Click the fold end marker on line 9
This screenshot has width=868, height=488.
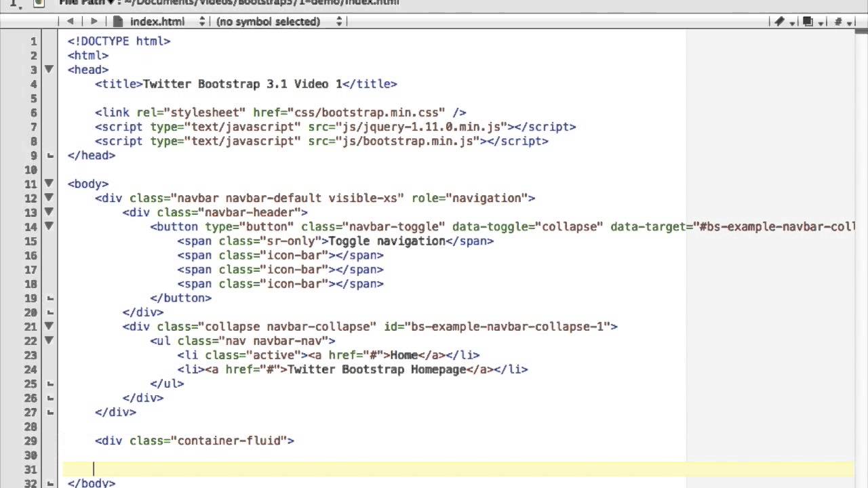pos(49,155)
